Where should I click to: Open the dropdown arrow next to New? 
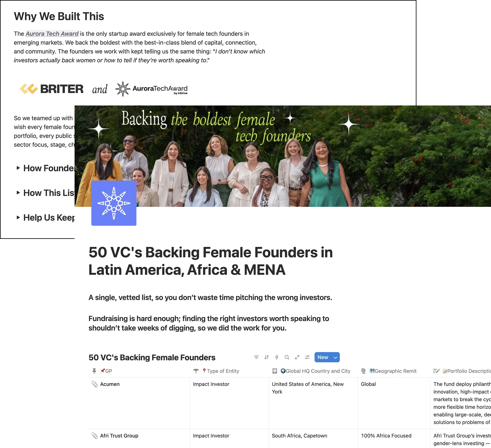[336, 357]
